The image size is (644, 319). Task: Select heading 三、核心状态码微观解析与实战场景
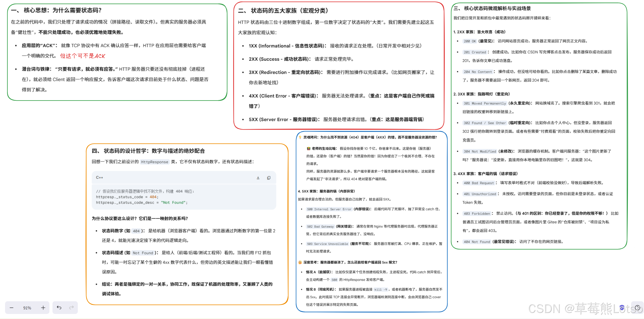tap(492, 8)
